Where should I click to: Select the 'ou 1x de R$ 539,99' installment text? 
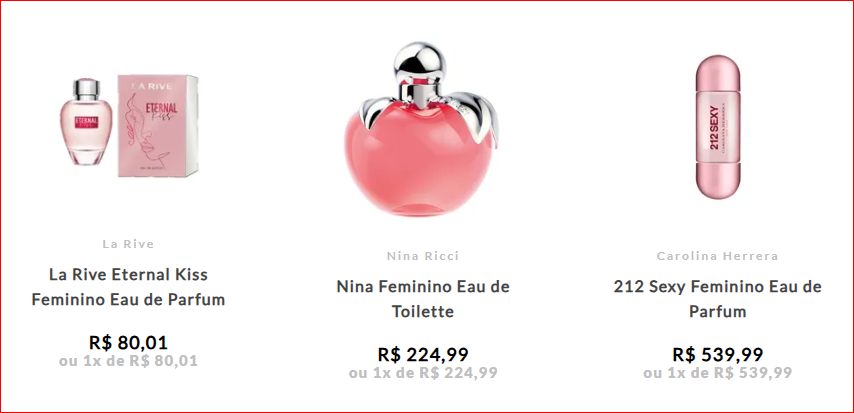[x=717, y=373]
